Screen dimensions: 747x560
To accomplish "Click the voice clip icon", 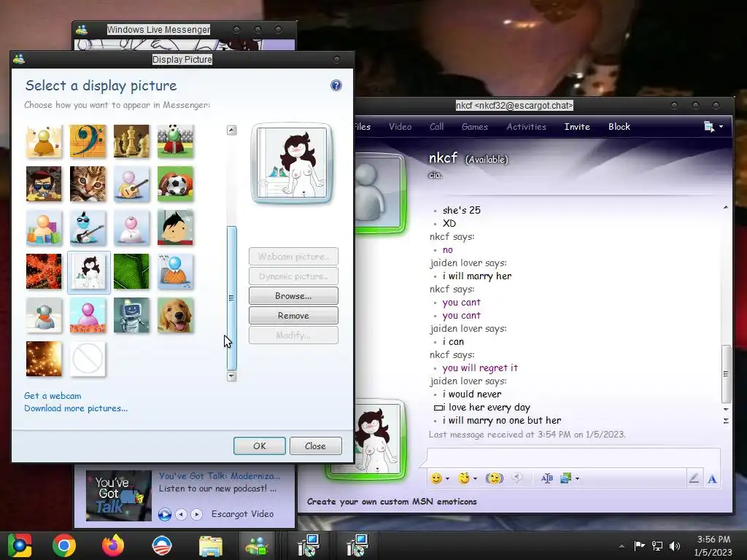I will click(x=517, y=478).
